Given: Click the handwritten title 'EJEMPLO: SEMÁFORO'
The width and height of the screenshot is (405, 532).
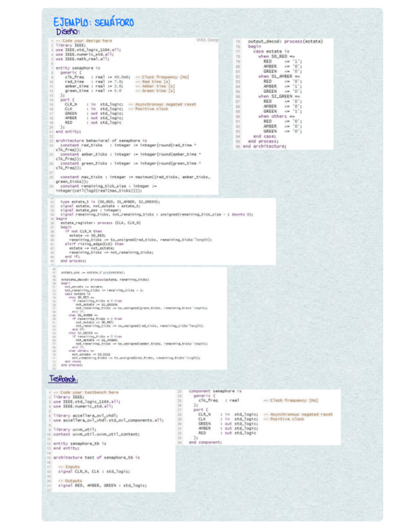Looking at the screenshot, I should (x=93, y=21).
